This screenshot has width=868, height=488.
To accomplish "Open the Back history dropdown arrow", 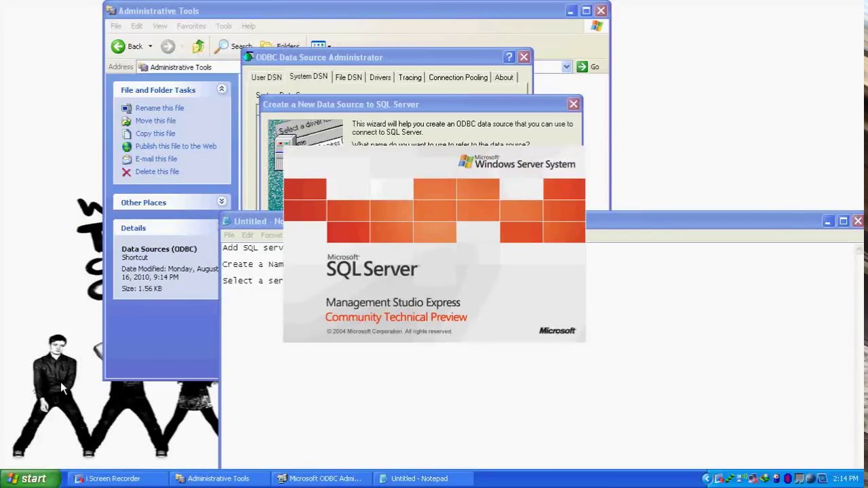I will click(x=150, y=46).
